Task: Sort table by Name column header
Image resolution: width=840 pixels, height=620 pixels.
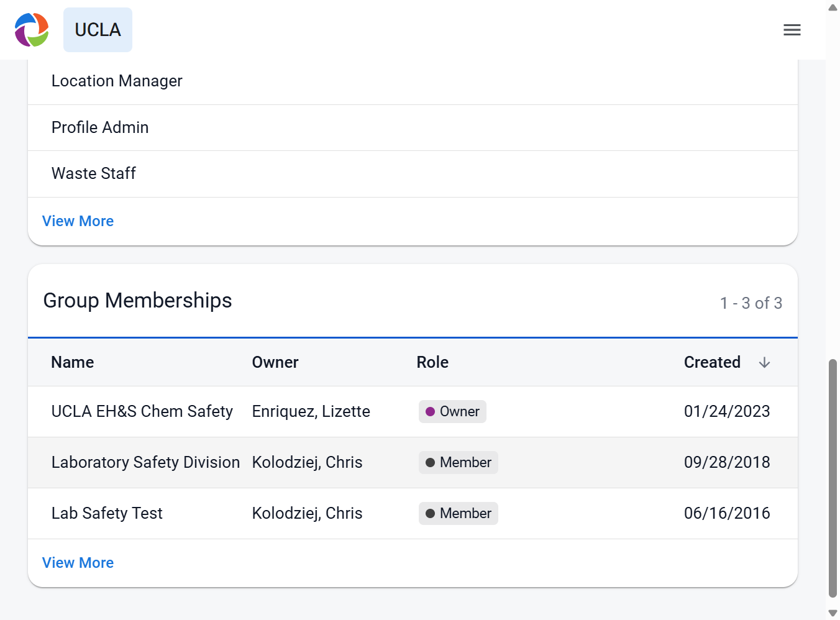Action: pyautogui.click(x=73, y=362)
